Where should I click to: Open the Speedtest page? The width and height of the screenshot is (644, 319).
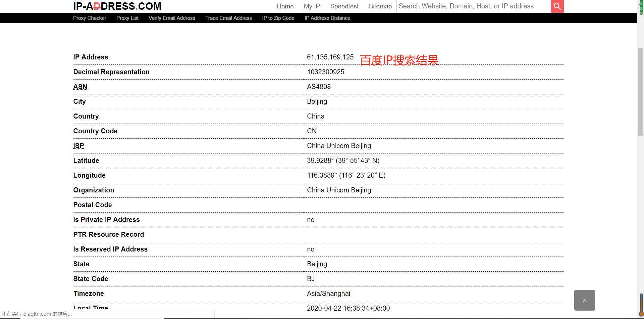click(x=344, y=6)
